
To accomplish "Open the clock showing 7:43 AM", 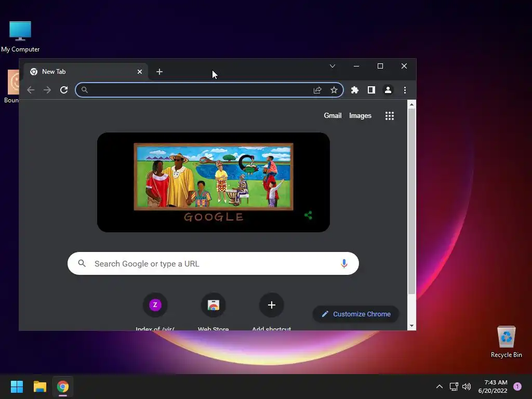I will click(493, 387).
